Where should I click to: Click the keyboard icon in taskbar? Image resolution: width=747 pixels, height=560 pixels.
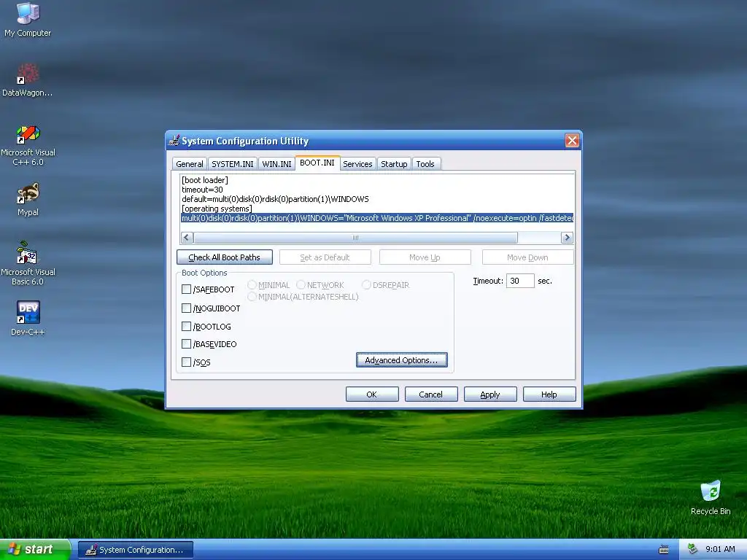[x=664, y=550]
